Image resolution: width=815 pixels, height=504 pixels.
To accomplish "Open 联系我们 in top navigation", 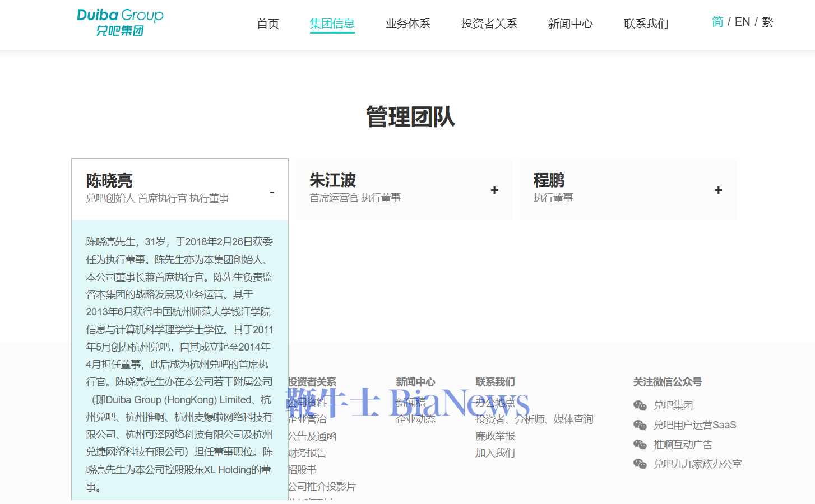I will coord(646,24).
